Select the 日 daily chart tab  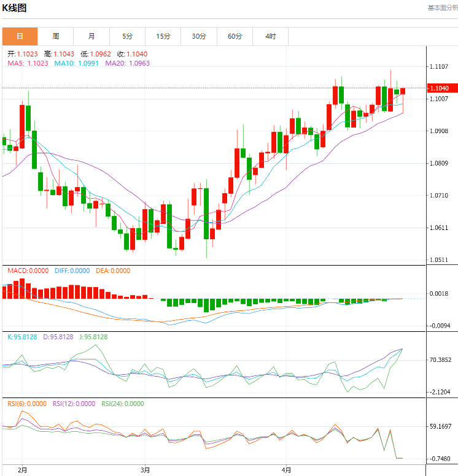coord(20,36)
